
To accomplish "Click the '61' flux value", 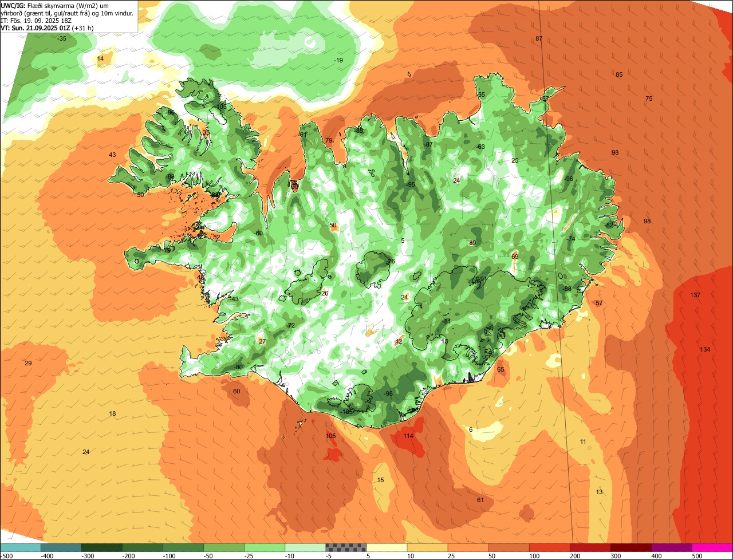I will [x=480, y=500].
